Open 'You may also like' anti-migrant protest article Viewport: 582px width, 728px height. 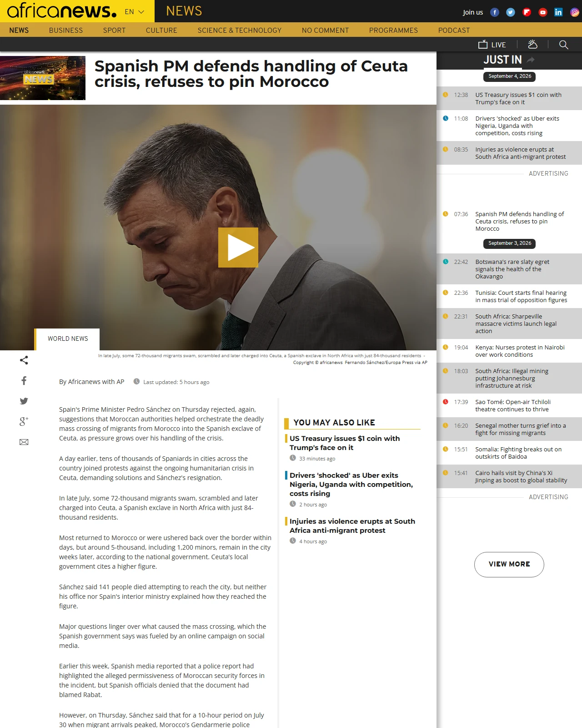pos(352,526)
